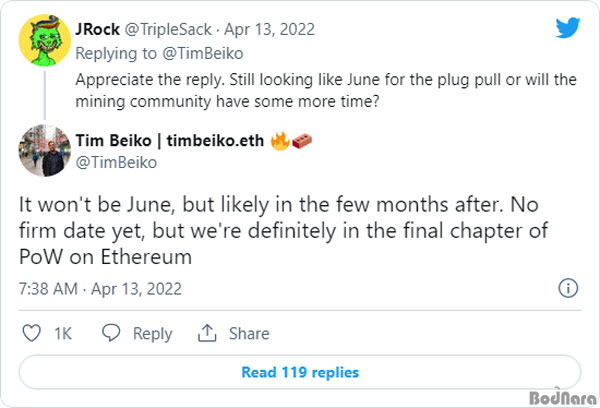Open Read 119 replies button
600x408 pixels.
[300, 372]
